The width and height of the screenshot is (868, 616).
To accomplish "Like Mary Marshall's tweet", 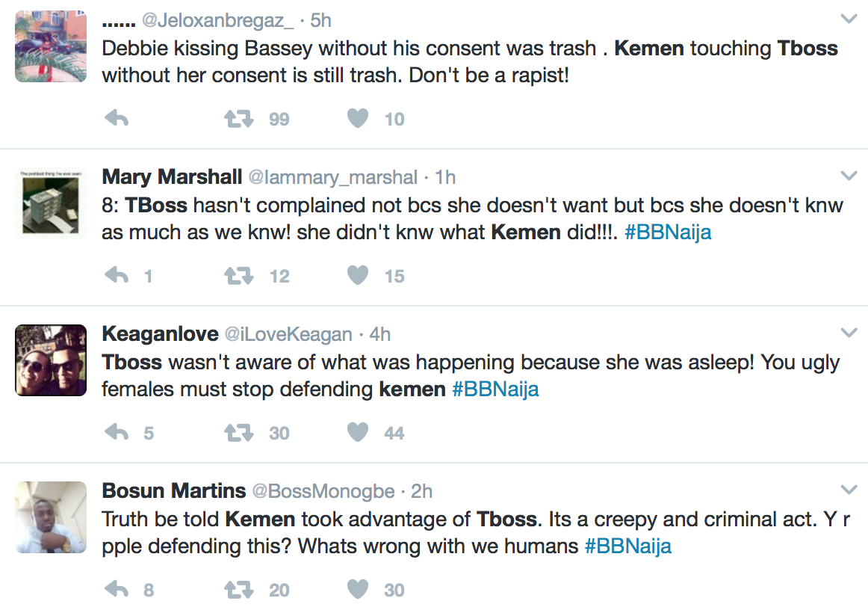I will click(x=359, y=276).
